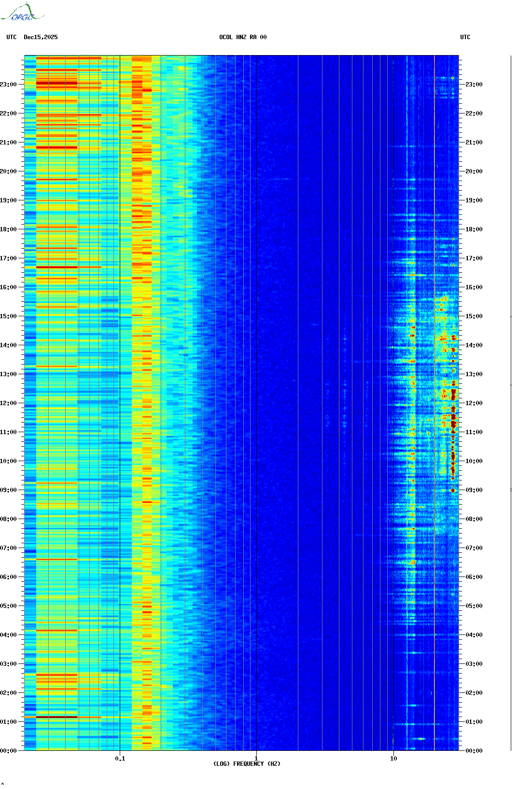The image size is (532, 789).
Task: Click the '02:00' label on the right axis
Action: [474, 693]
